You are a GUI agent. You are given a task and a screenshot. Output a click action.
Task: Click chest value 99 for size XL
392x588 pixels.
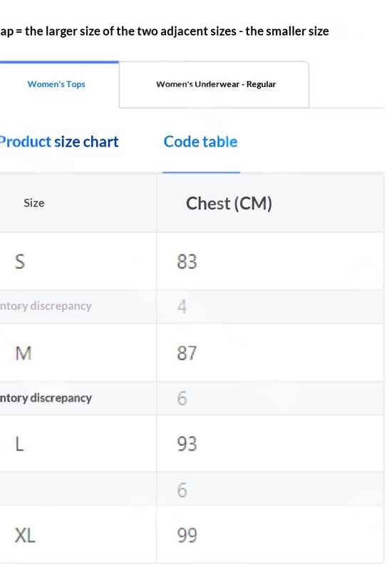pos(187,535)
